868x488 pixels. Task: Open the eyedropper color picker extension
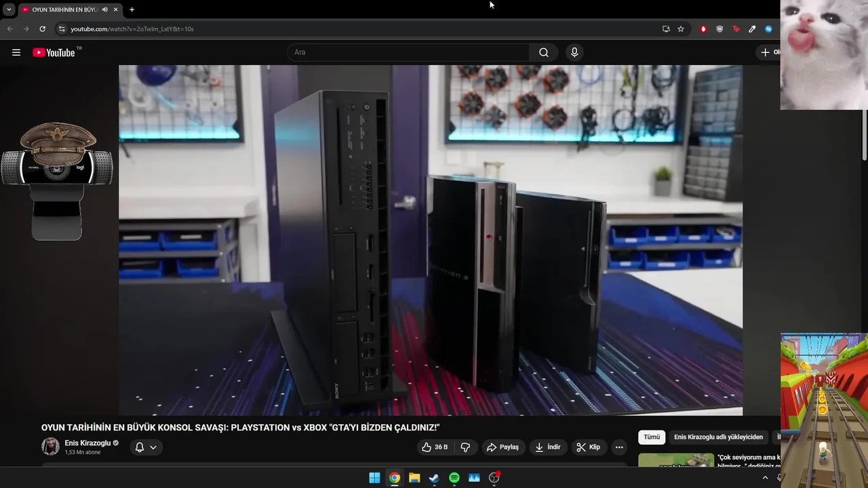pos(752,29)
